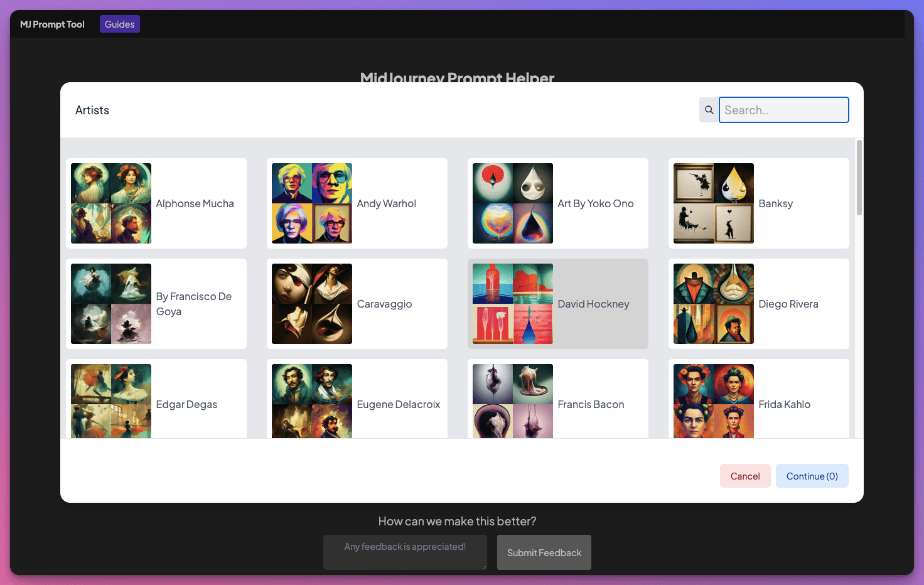The width and height of the screenshot is (924, 585).
Task: Select the Caravaggio thumbnail image
Action: coord(312,304)
